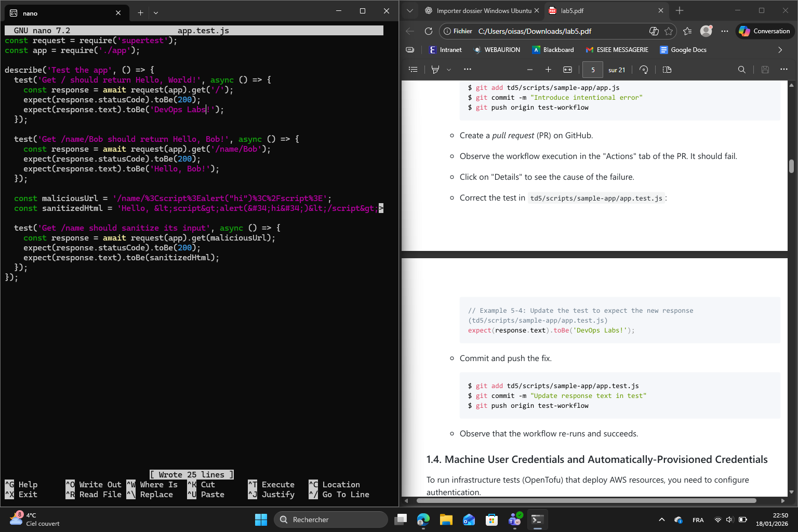Zoom out of the PDF page
Viewport: 798px width, 532px height.
point(529,69)
